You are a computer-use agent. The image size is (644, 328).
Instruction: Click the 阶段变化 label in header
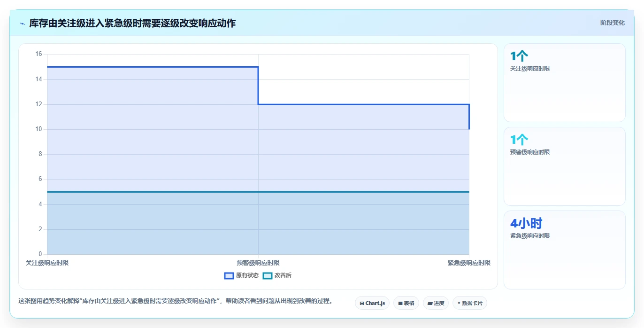point(613,23)
